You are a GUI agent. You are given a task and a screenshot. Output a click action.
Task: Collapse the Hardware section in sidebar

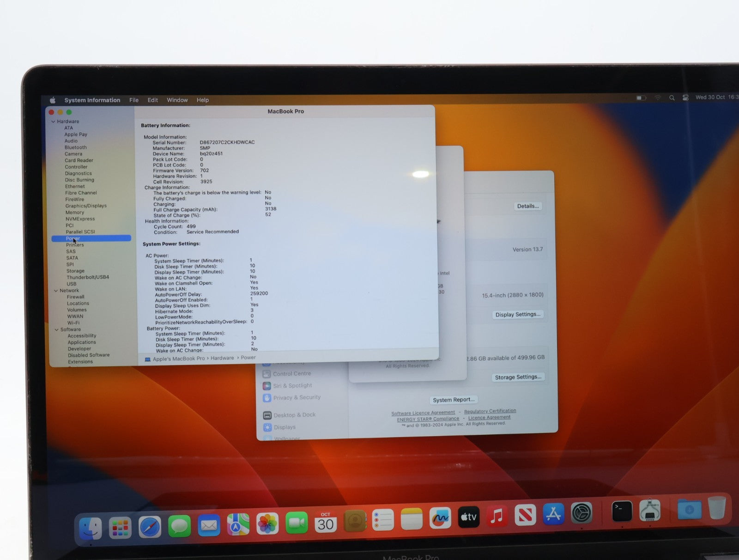click(53, 122)
